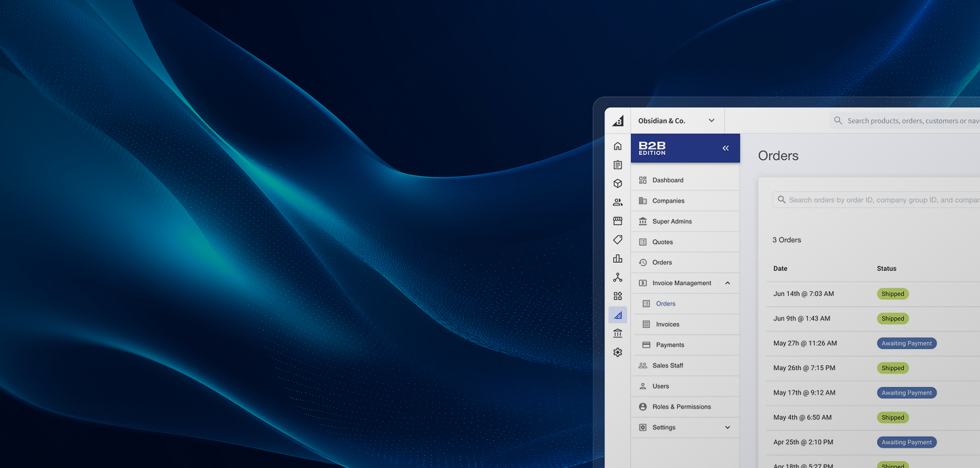Go to Dashboard in B2B menu
The image size is (980, 468).
pos(685,180)
